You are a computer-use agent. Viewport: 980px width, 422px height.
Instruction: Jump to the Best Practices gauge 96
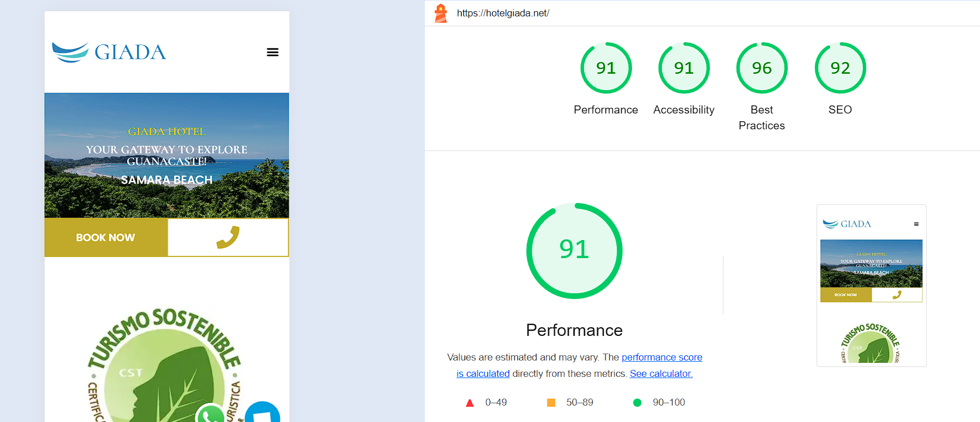[762, 68]
